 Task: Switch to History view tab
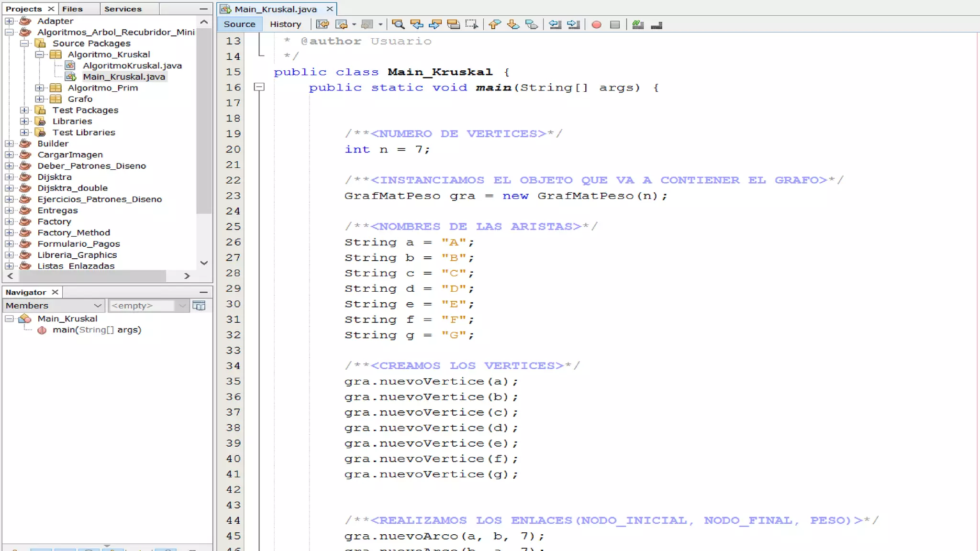click(x=285, y=24)
